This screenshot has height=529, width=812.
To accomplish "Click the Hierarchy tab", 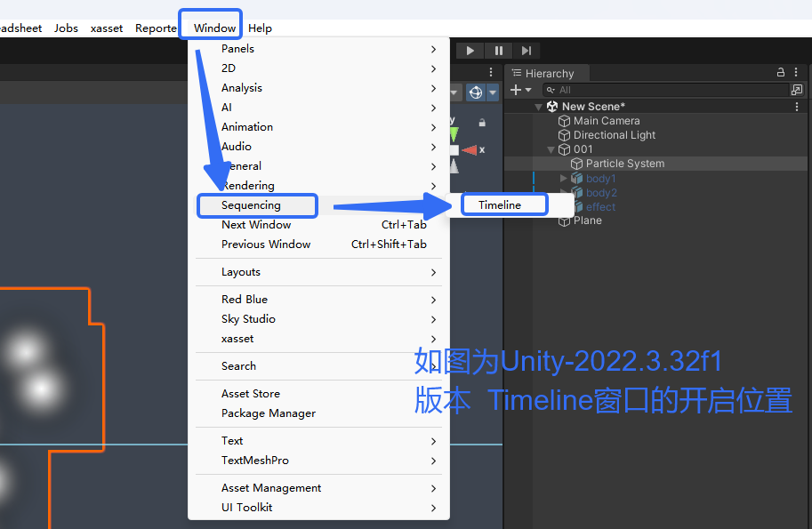I will 547,73.
